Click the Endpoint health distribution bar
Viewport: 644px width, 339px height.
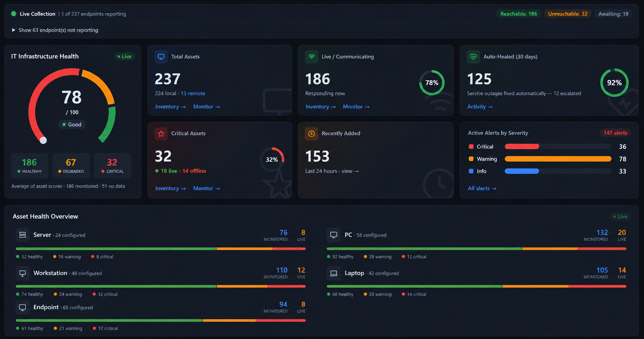tap(161, 320)
